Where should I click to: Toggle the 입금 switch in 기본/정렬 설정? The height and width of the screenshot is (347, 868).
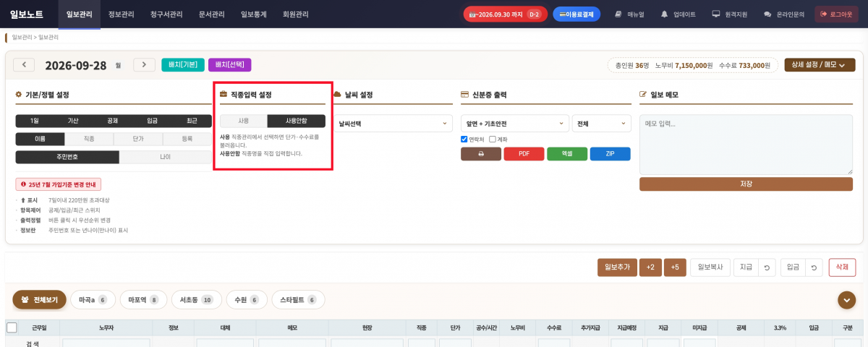tap(152, 121)
